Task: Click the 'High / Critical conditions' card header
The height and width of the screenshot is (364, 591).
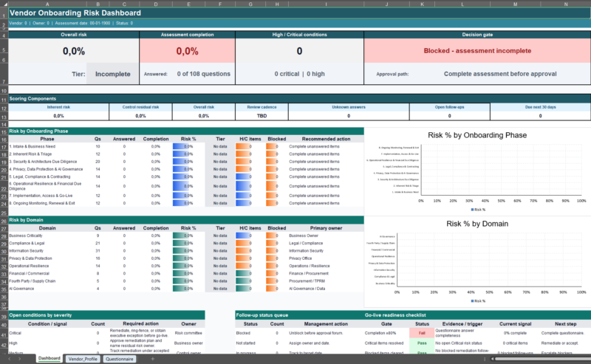Action: (x=299, y=35)
